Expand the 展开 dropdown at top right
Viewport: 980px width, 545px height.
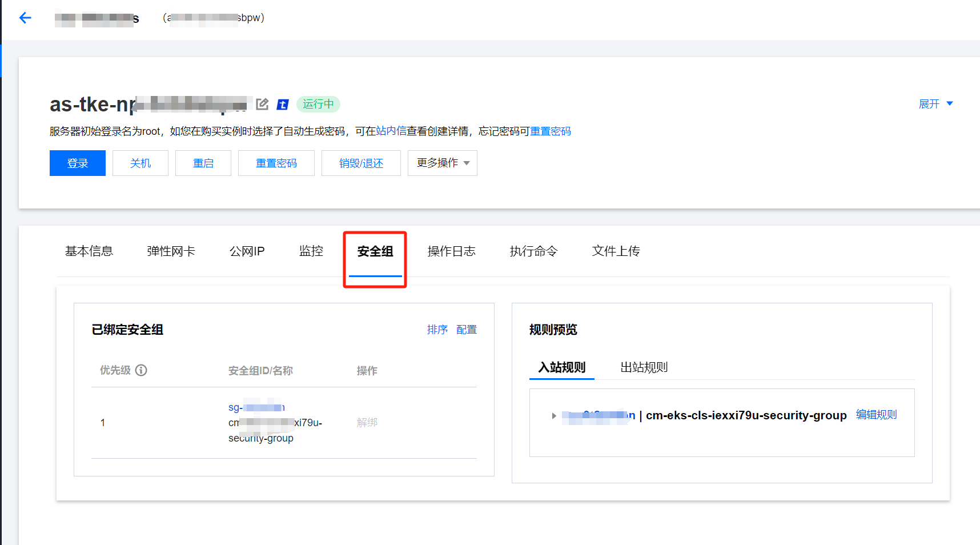coord(935,104)
